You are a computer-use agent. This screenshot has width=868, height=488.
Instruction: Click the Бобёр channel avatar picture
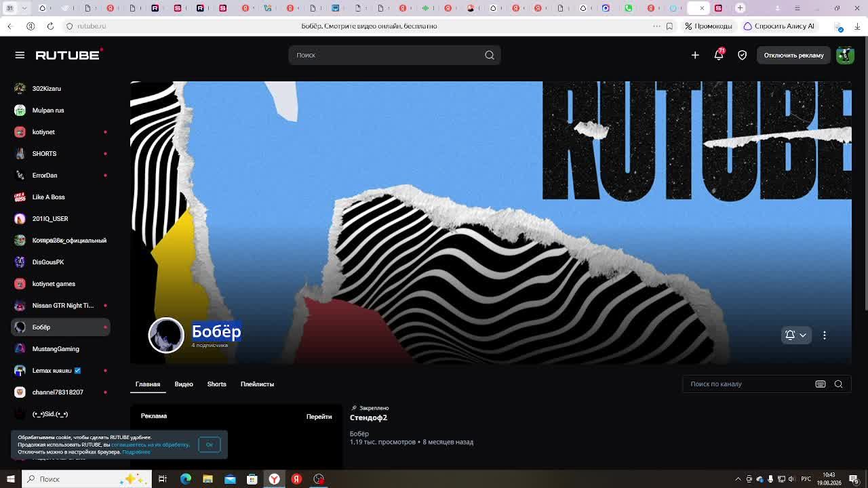tap(166, 335)
